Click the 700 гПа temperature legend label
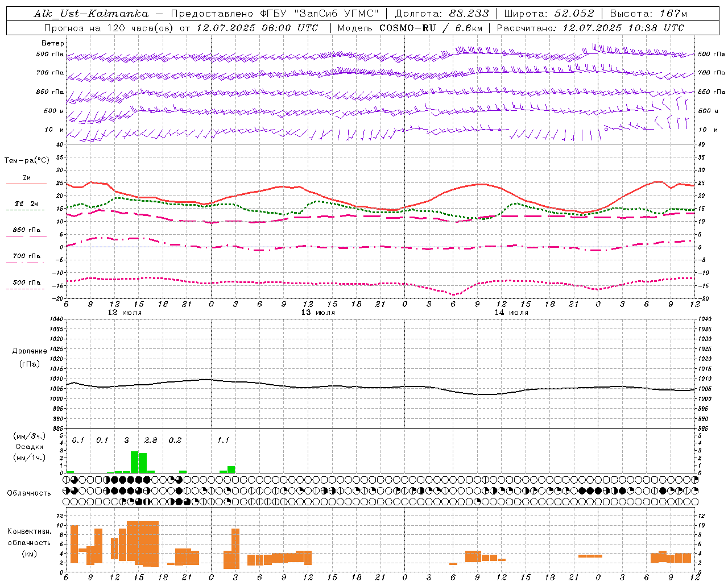Screen dimensions: 728x582 click(27, 256)
